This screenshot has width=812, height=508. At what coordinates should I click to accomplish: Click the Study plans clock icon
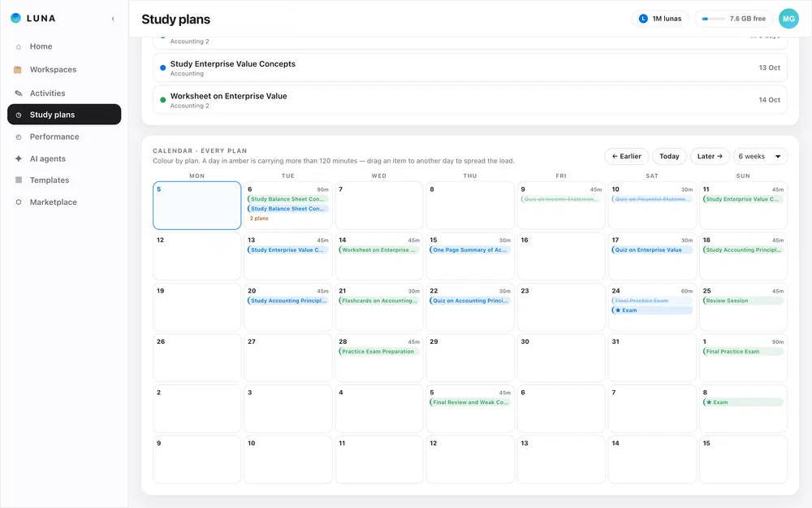pyautogui.click(x=19, y=115)
